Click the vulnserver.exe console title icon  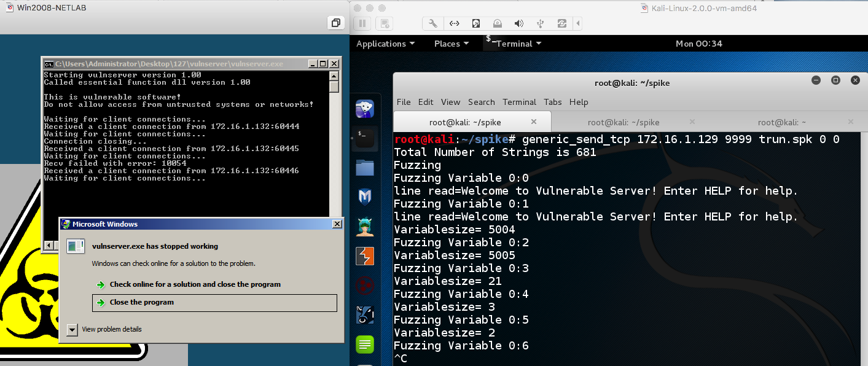point(49,64)
